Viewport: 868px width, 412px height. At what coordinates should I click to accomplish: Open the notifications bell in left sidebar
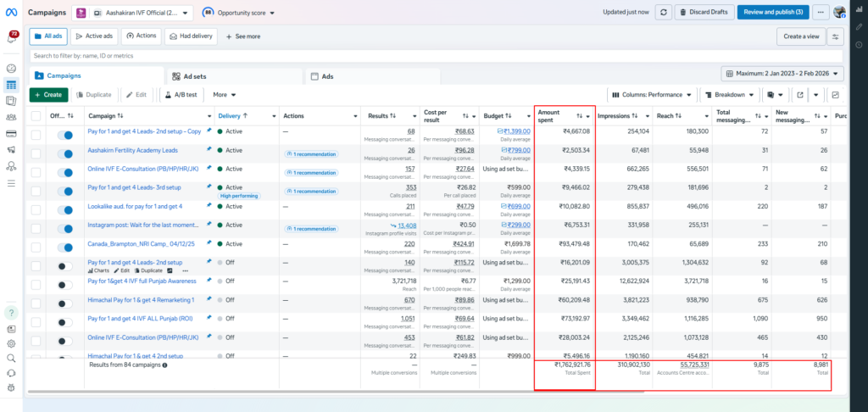(12, 38)
